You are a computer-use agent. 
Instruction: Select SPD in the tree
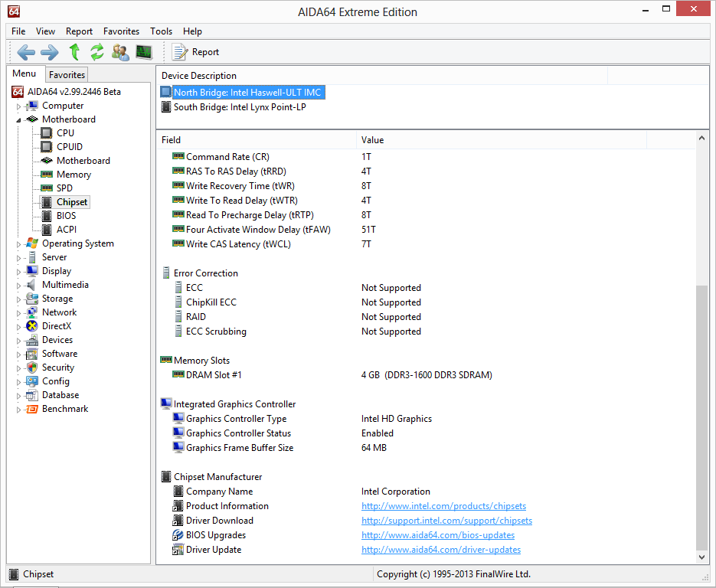(x=64, y=188)
